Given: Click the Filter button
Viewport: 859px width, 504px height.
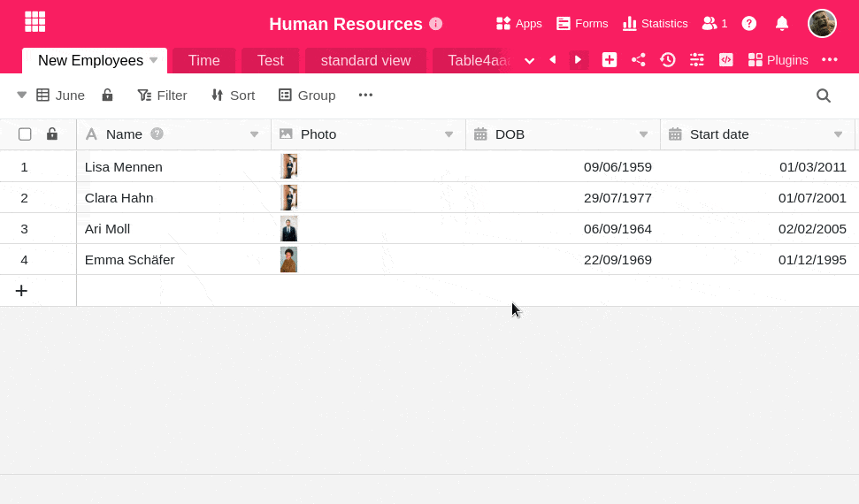Looking at the screenshot, I should tap(162, 95).
